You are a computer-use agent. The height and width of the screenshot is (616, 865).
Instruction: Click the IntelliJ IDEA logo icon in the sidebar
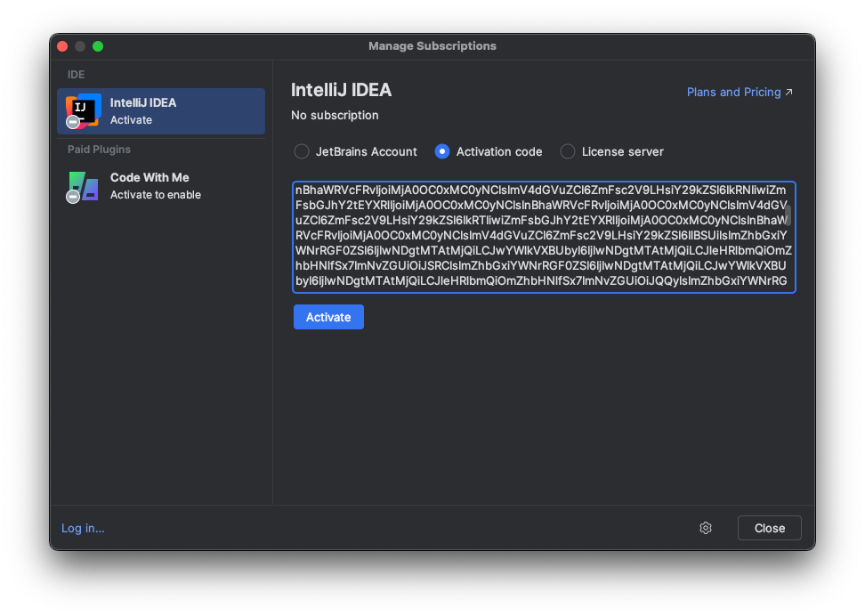[x=81, y=110]
